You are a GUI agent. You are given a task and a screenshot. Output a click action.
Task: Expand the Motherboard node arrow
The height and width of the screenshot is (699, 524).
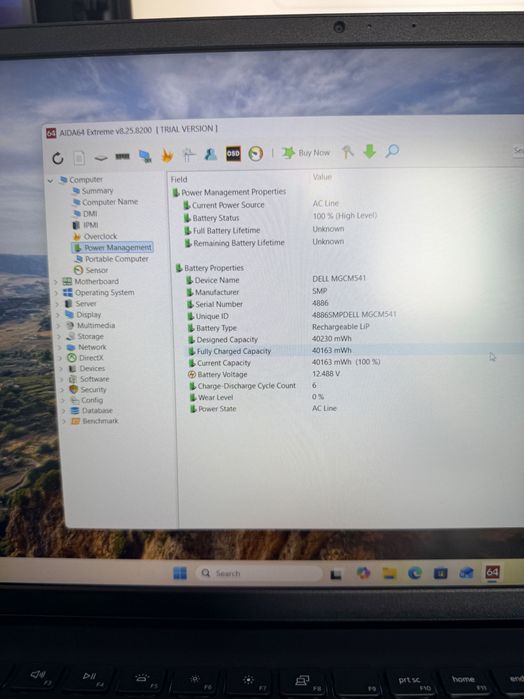(56, 282)
